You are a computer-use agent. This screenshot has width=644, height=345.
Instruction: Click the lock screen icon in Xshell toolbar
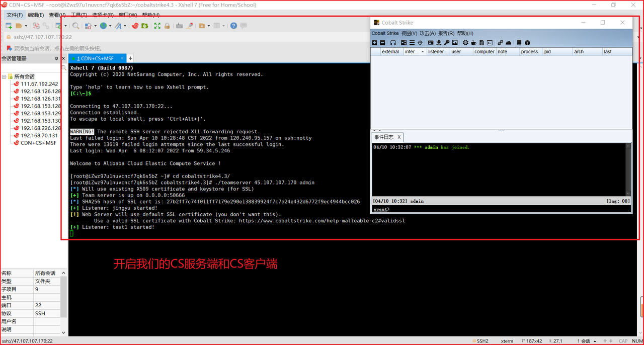167,26
